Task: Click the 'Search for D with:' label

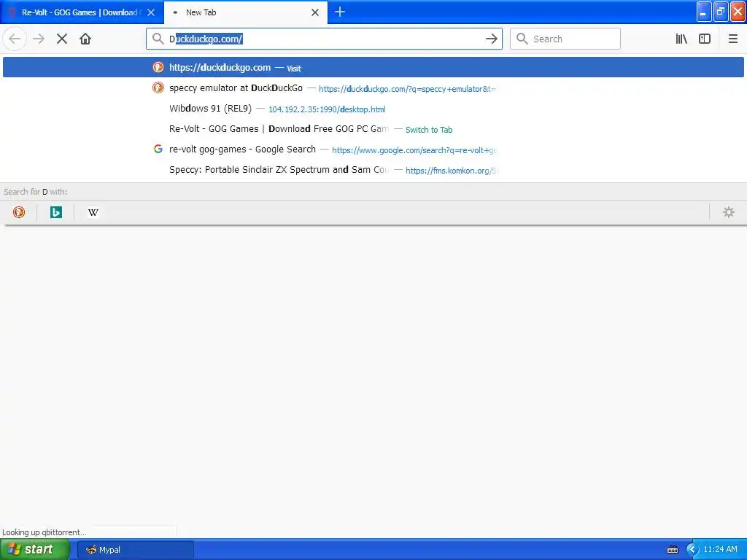Action: tap(35, 192)
